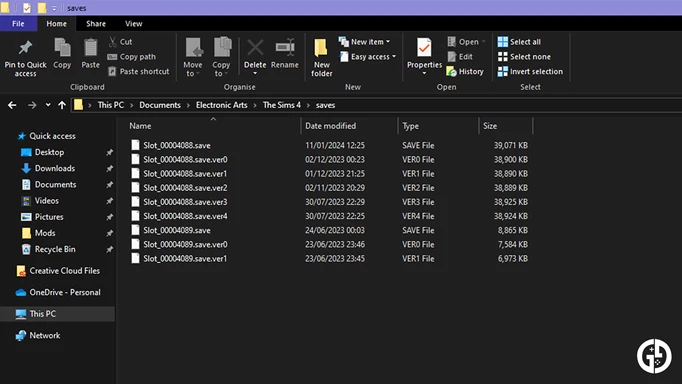Sort by Size column header

point(490,126)
